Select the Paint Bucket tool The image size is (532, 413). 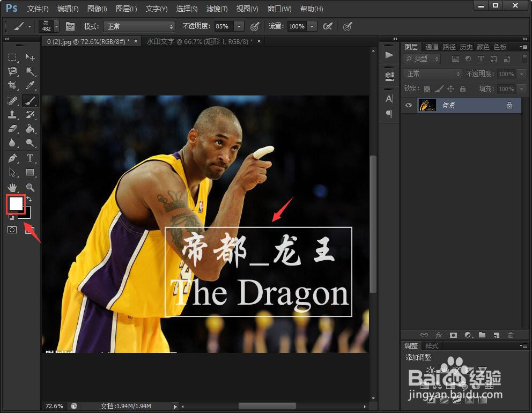[30, 129]
